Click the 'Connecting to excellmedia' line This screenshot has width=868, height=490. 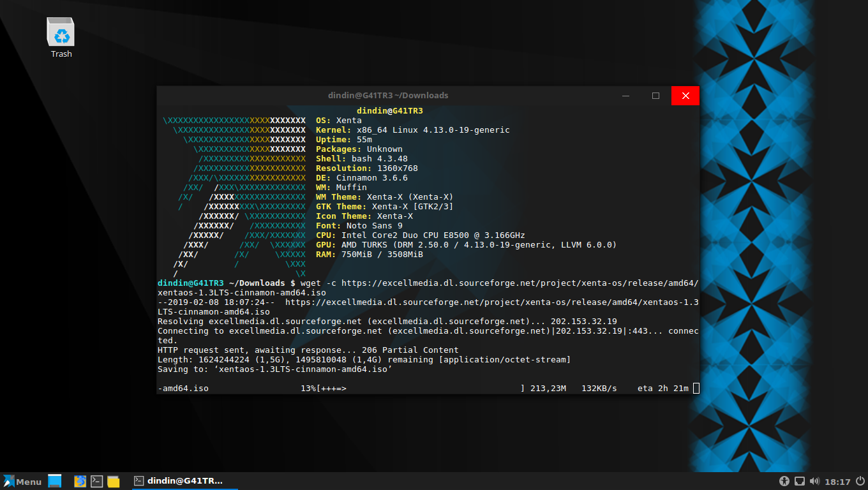[x=428, y=336]
